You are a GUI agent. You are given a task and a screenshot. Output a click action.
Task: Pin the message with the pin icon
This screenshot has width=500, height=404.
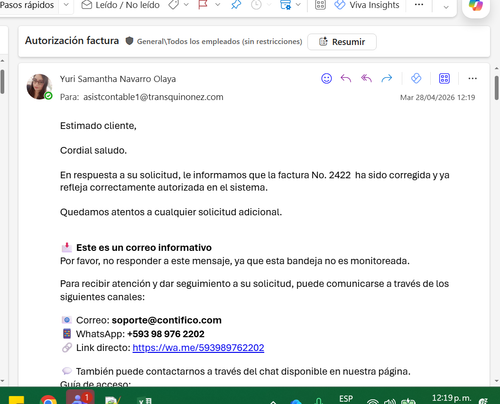click(236, 5)
